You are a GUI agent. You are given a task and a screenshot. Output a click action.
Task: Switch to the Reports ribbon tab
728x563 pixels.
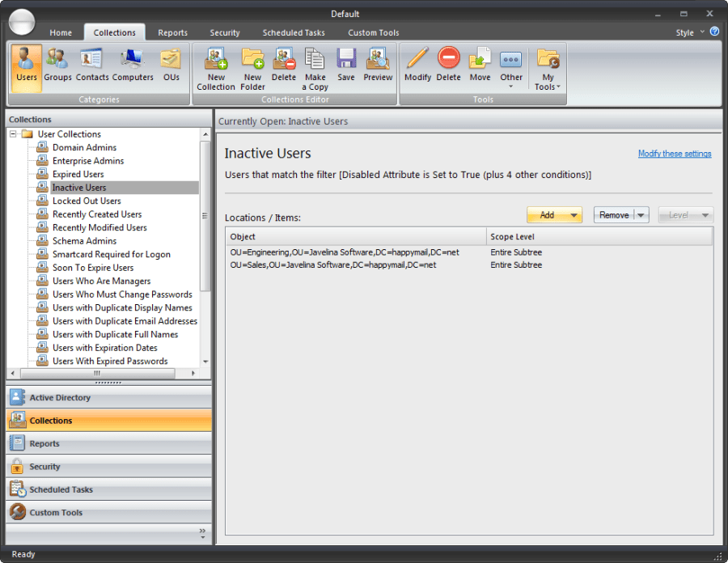point(172,32)
